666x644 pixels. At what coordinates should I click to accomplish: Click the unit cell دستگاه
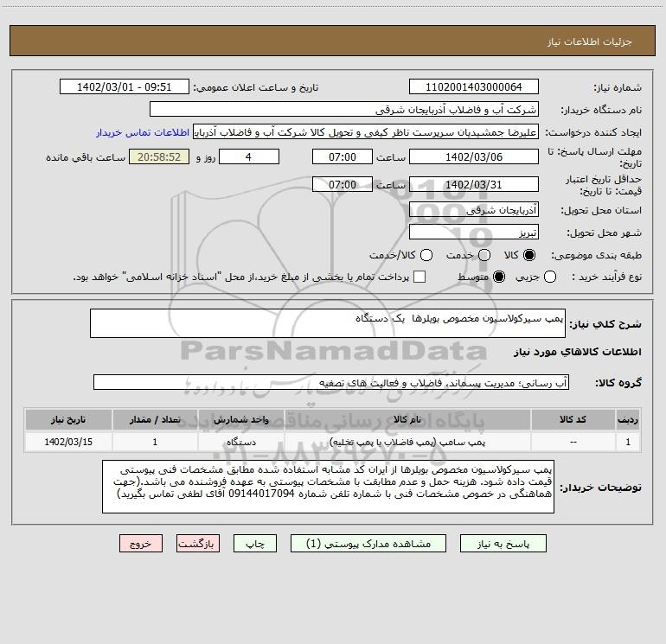coord(240,442)
